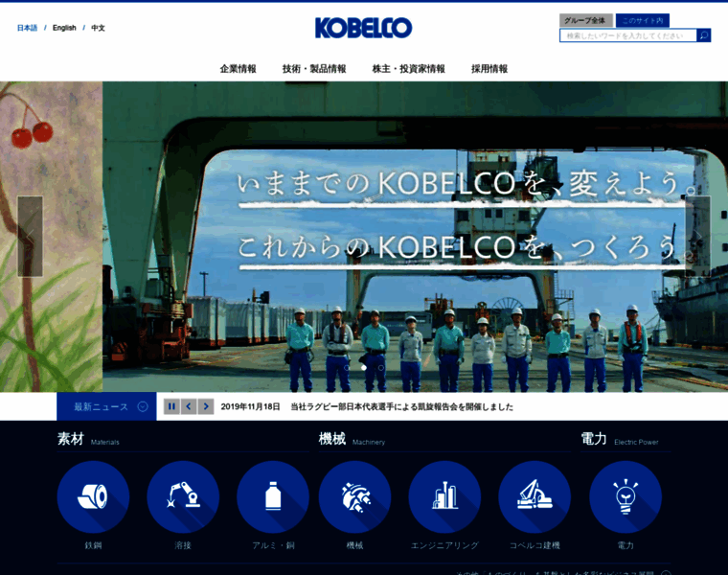Expand the 最新ニュース dropdown
Image resolution: width=728 pixels, height=575 pixels.
coord(106,406)
